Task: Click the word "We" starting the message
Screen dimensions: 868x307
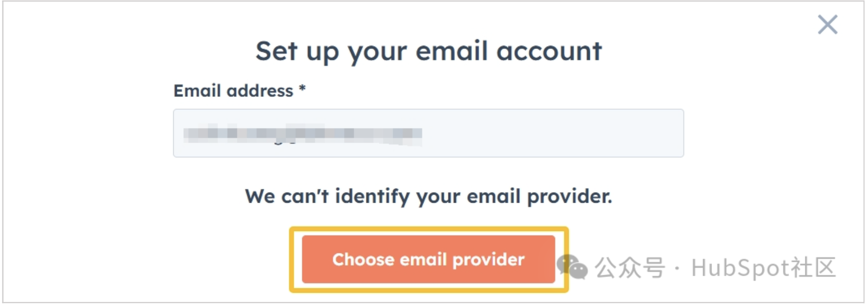Action: [x=260, y=196]
